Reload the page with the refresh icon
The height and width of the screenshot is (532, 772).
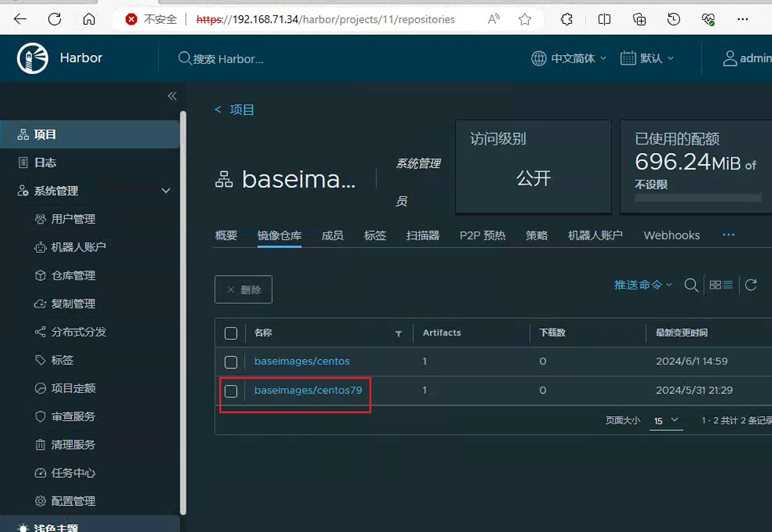[x=55, y=20]
